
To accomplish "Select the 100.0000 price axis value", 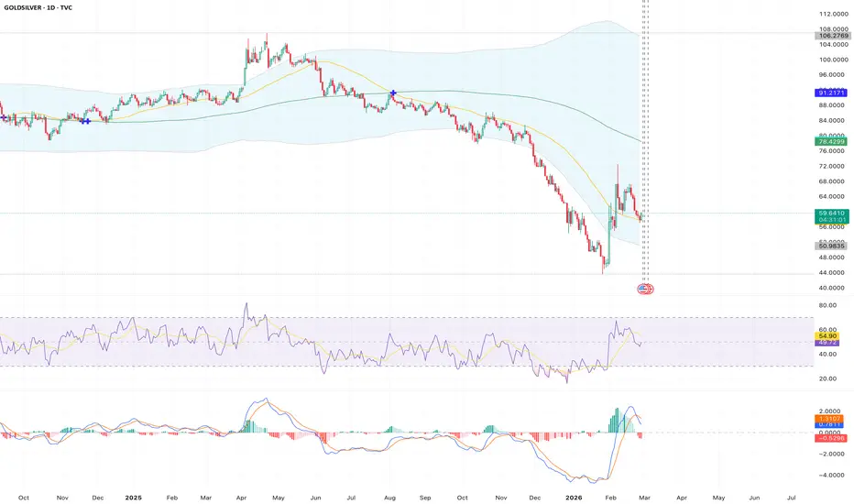I will click(x=833, y=60).
